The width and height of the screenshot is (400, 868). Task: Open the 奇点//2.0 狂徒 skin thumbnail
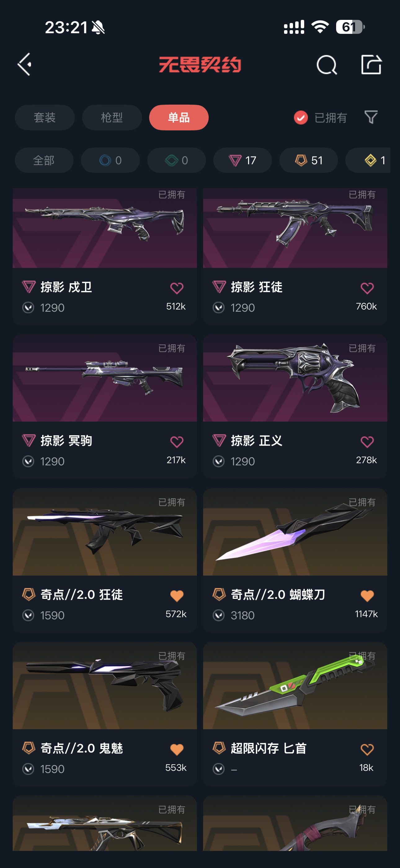pyautogui.click(x=105, y=532)
